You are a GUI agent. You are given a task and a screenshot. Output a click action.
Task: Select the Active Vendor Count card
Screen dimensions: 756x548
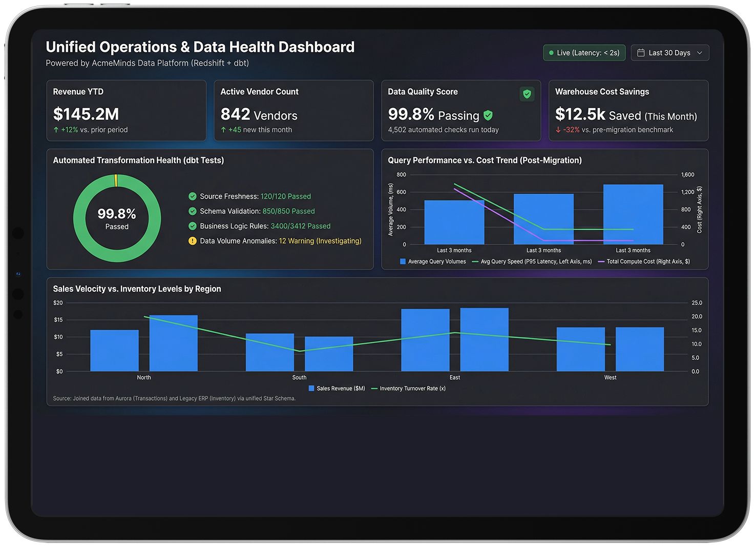pos(293,110)
